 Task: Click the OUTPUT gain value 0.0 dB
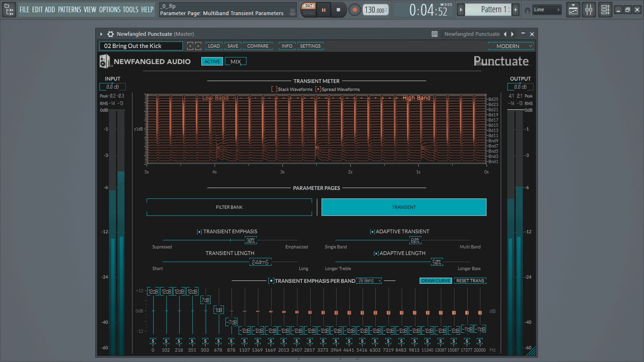click(x=520, y=87)
